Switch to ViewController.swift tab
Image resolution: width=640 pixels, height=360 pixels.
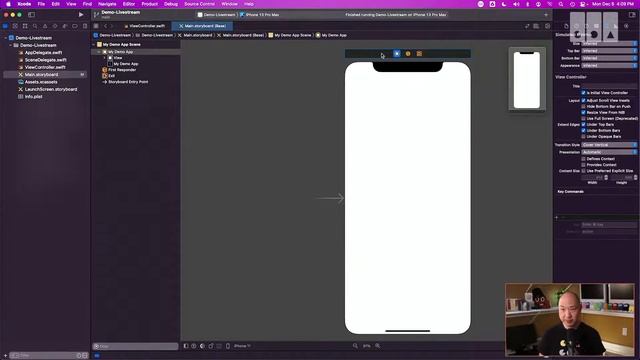[x=144, y=26]
